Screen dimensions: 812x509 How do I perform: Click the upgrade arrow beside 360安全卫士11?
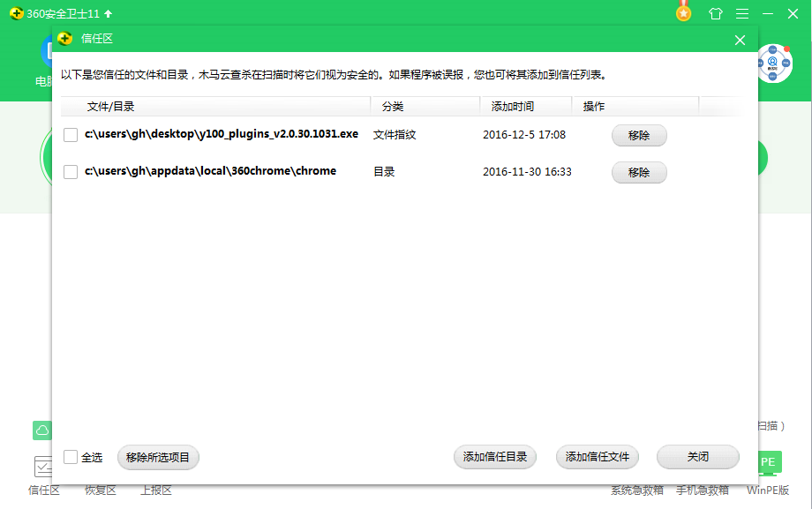[108, 14]
